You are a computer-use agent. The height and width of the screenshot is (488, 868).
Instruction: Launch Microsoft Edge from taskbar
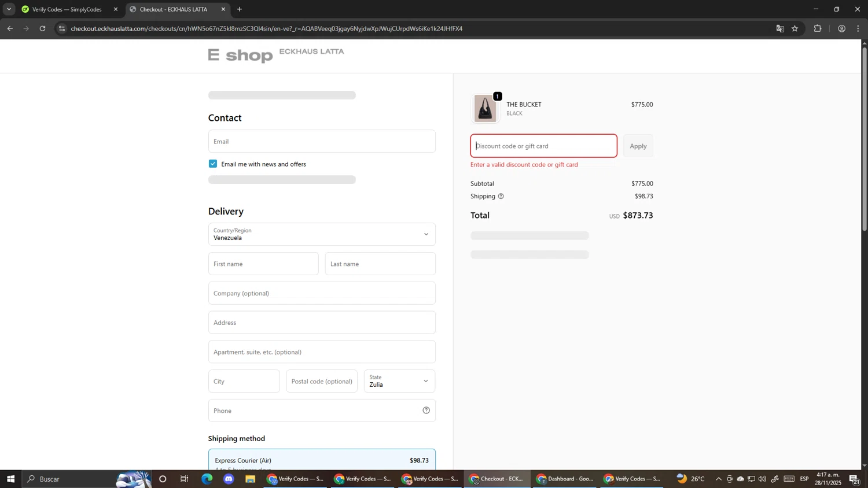tap(207, 479)
